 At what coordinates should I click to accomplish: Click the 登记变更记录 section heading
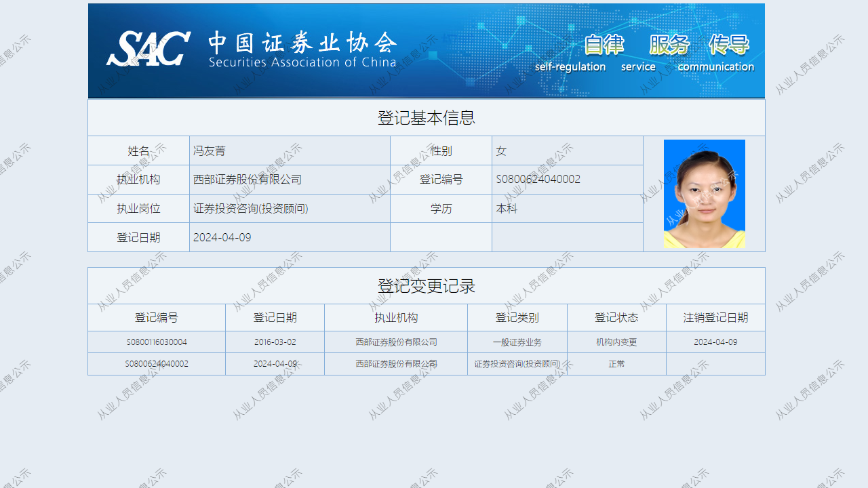click(x=426, y=286)
